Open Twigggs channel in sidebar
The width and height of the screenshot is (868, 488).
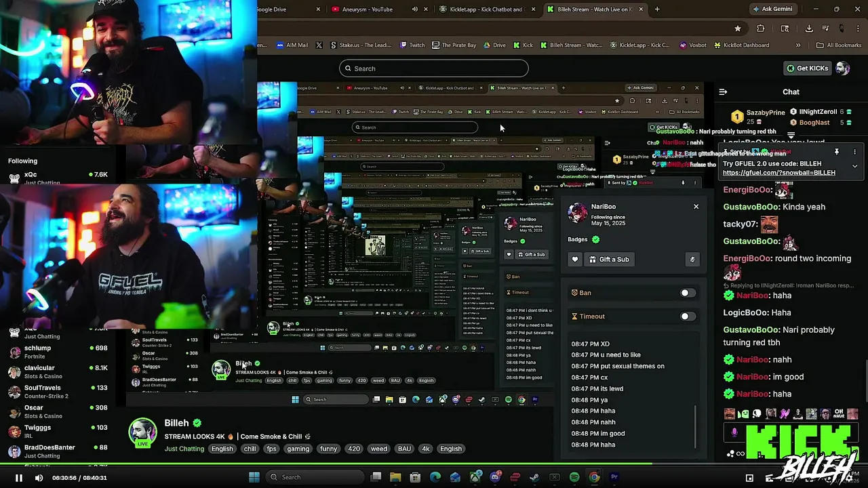point(58,432)
